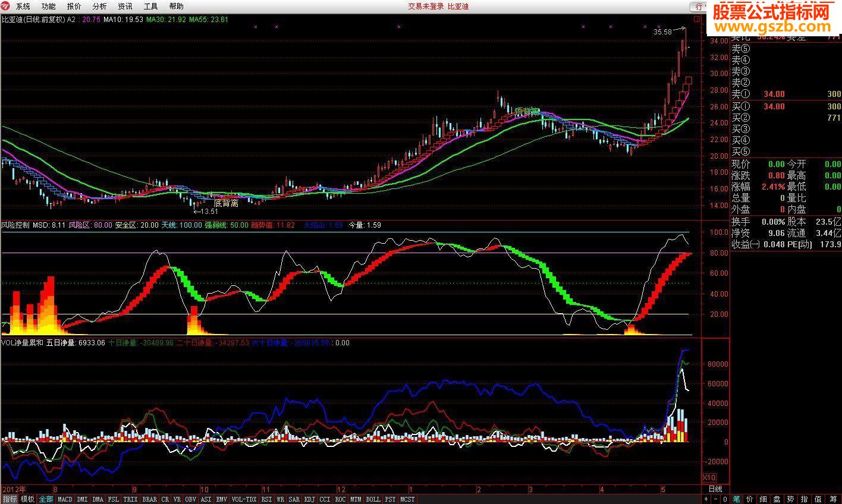The width and height of the screenshot is (842, 504).
Task: Switch side panel to 指 tab
Action: [805, 499]
